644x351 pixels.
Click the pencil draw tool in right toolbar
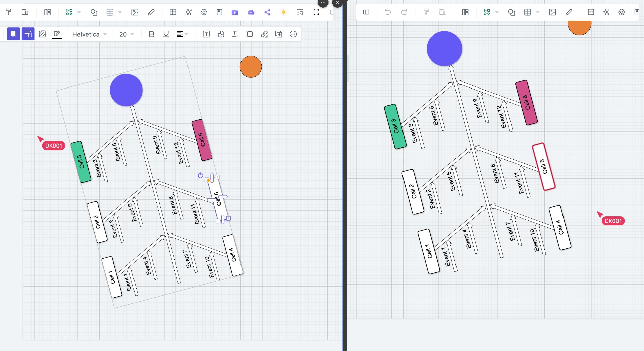point(569,12)
